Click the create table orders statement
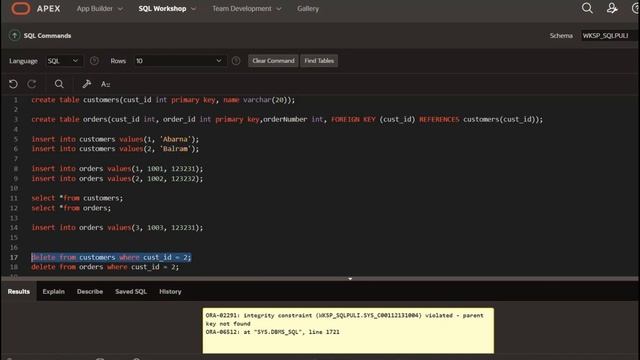640x360 pixels. click(287, 120)
